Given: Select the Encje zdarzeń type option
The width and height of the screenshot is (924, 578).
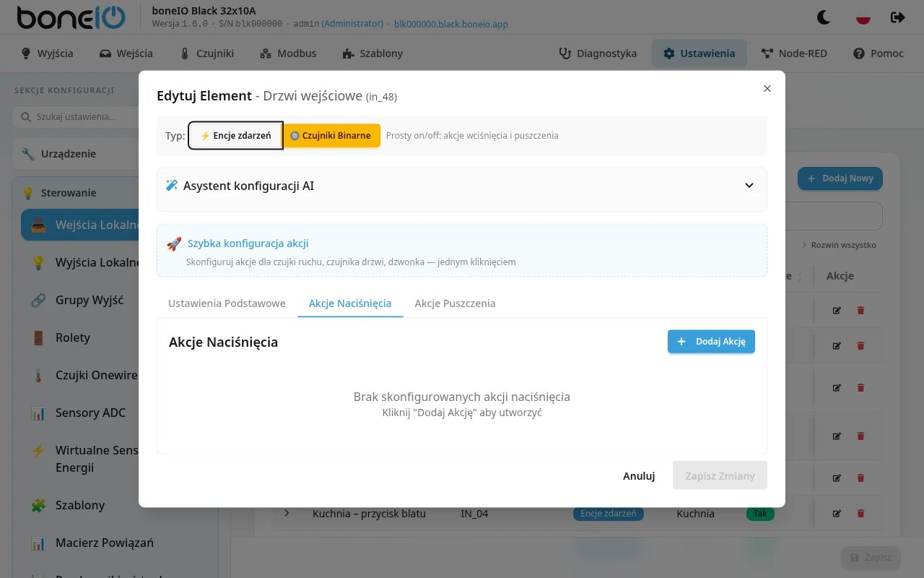Looking at the screenshot, I should pos(235,135).
